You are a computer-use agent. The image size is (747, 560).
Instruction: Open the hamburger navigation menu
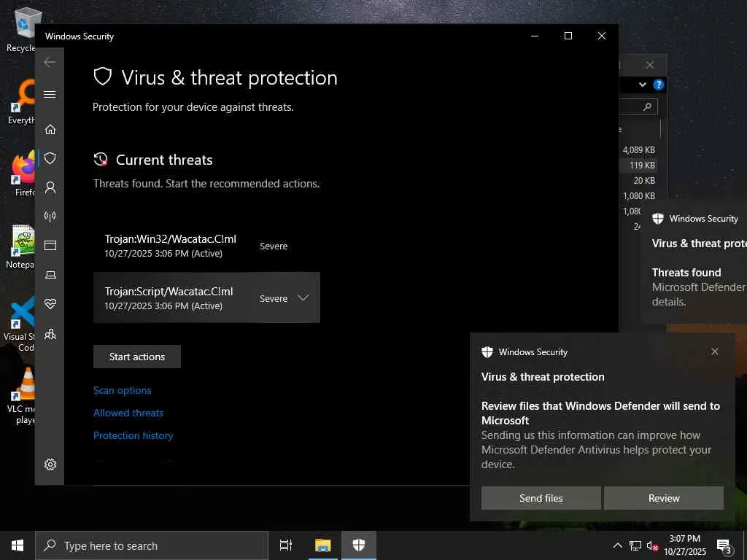50,94
